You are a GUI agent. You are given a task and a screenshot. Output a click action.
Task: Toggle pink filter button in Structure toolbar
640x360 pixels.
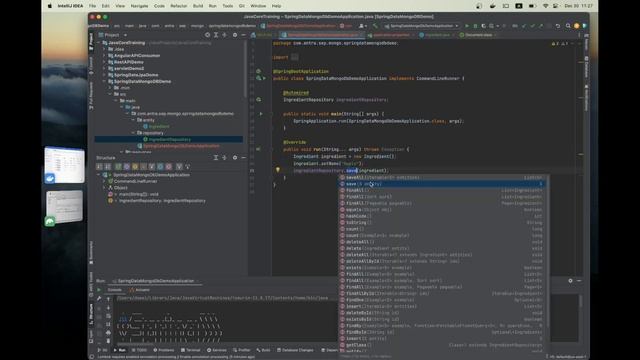click(x=169, y=167)
